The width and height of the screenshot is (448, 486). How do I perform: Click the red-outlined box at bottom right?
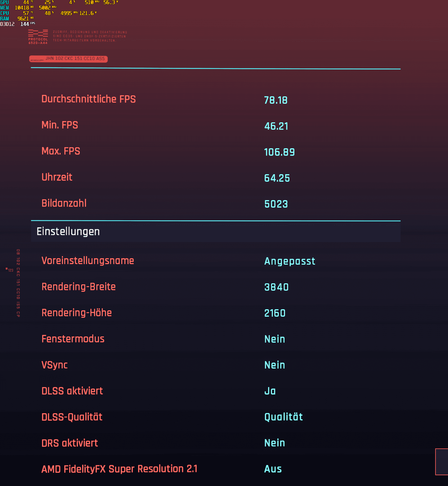pyautogui.click(x=442, y=462)
